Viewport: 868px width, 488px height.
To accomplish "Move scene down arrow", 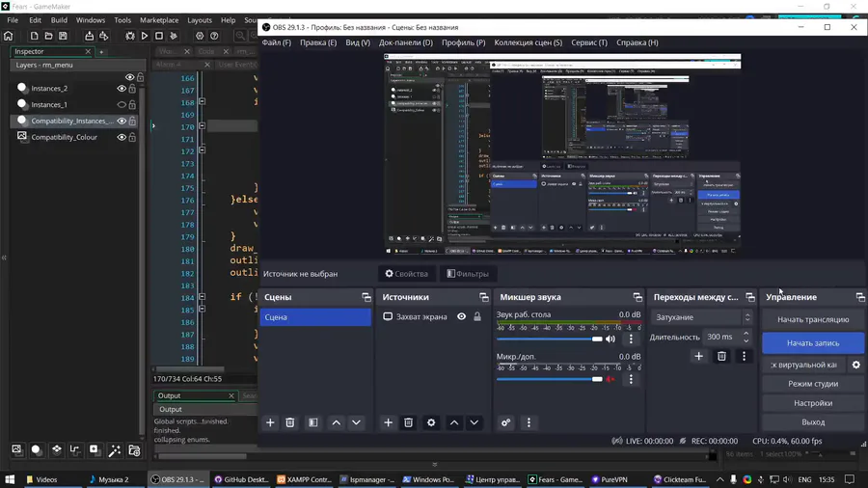I will (356, 422).
